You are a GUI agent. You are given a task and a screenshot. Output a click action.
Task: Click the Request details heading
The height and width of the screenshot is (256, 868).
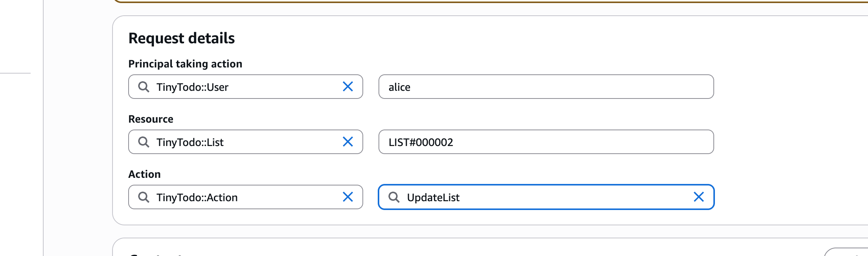[181, 38]
